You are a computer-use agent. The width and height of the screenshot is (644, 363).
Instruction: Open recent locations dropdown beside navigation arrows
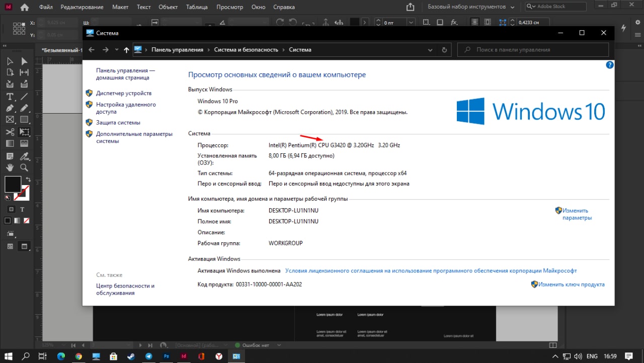pos(117,50)
